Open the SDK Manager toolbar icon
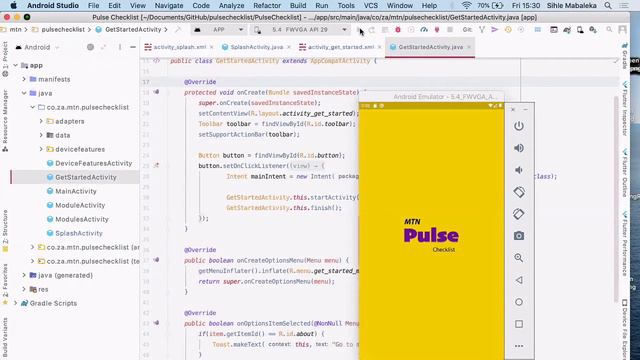The image size is (640, 360). point(593,30)
